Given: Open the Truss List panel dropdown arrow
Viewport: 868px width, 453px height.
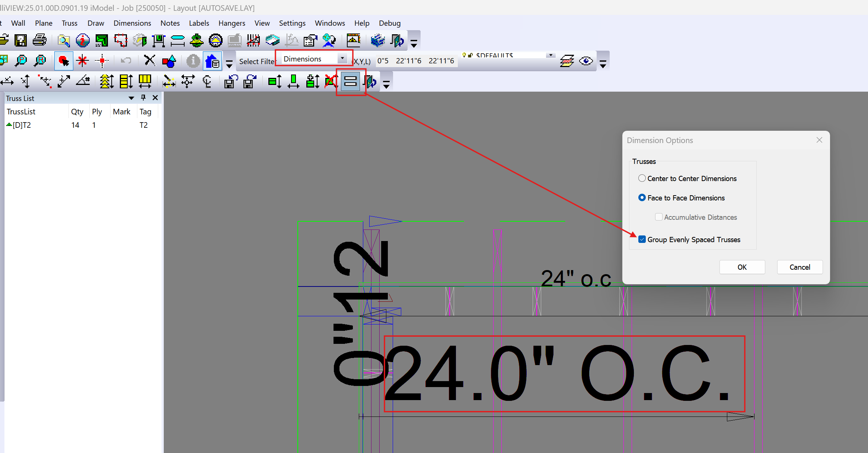Looking at the screenshot, I should point(131,98).
